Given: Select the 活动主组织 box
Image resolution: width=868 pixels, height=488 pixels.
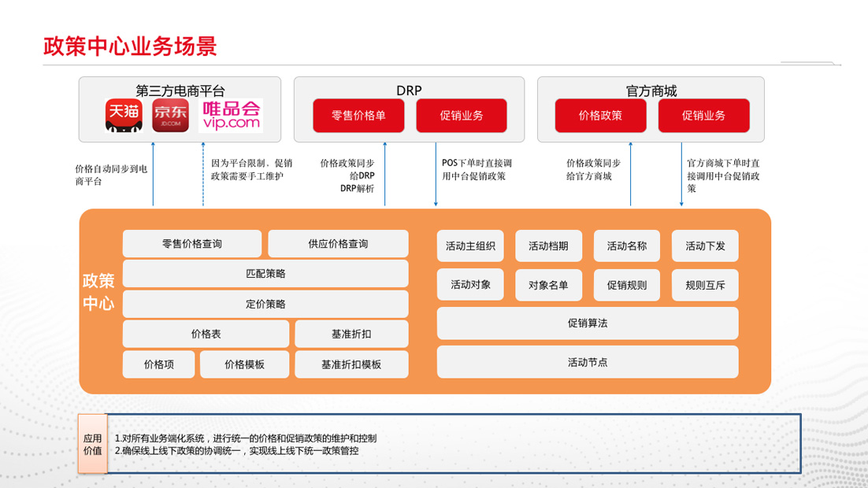Looking at the screenshot, I should pos(470,246).
